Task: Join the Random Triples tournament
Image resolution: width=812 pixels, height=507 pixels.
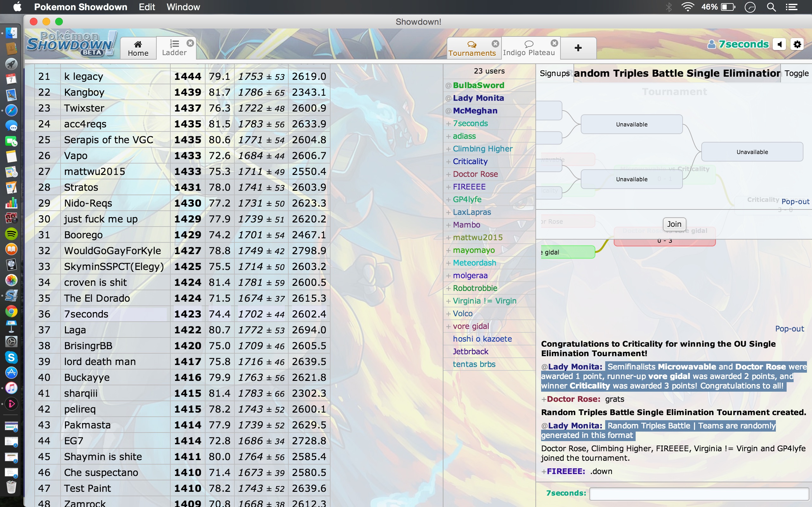Action: [674, 224]
